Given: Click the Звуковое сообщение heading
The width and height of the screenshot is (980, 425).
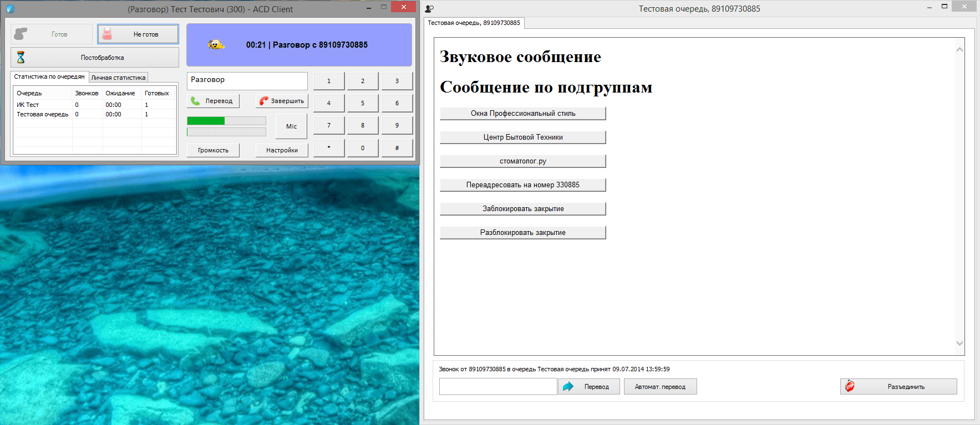Looking at the screenshot, I should point(520,57).
